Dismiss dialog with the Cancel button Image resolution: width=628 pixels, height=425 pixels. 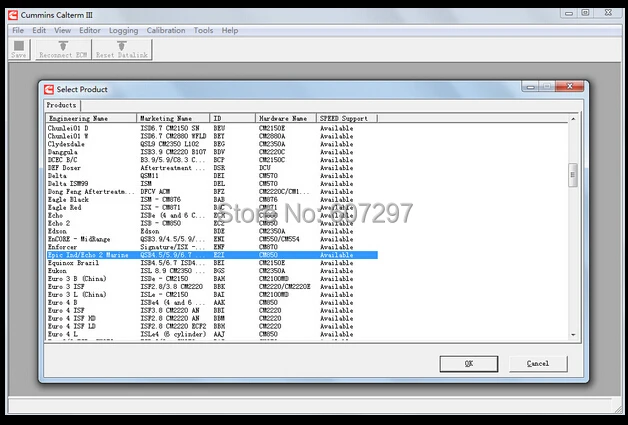pos(538,364)
